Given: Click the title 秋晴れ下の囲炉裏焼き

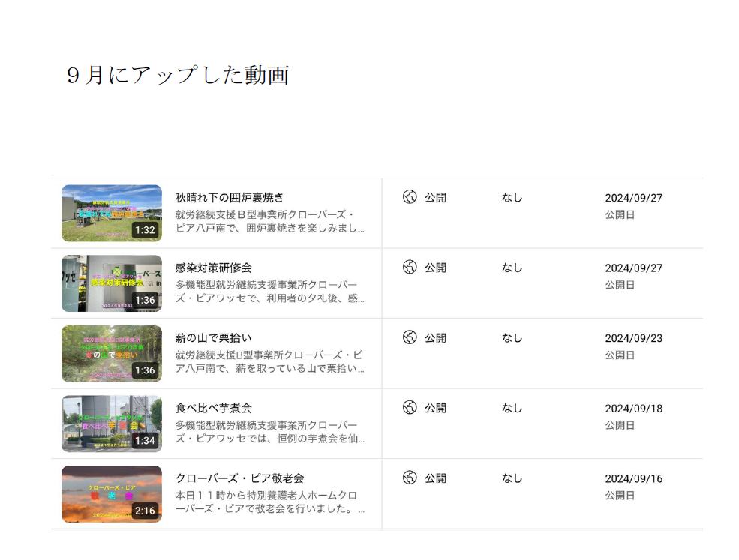Looking at the screenshot, I should pos(230,197).
